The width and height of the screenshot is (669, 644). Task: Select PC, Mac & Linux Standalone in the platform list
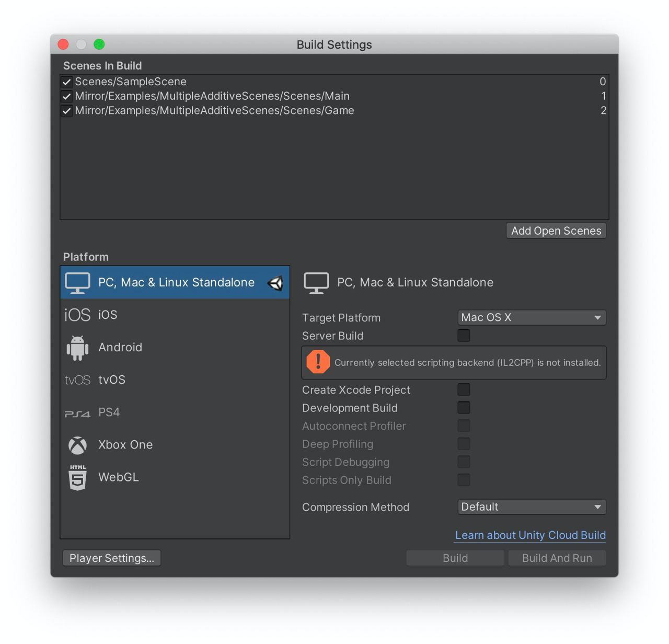(x=175, y=282)
